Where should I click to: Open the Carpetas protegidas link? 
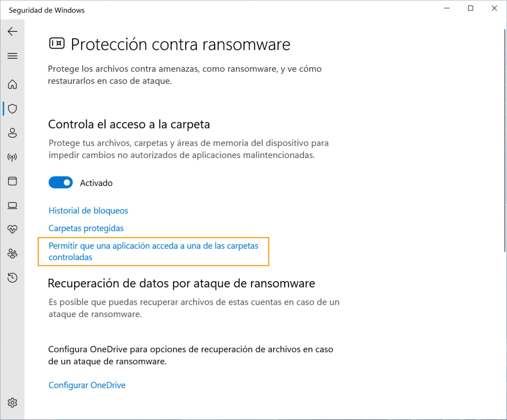tap(86, 228)
